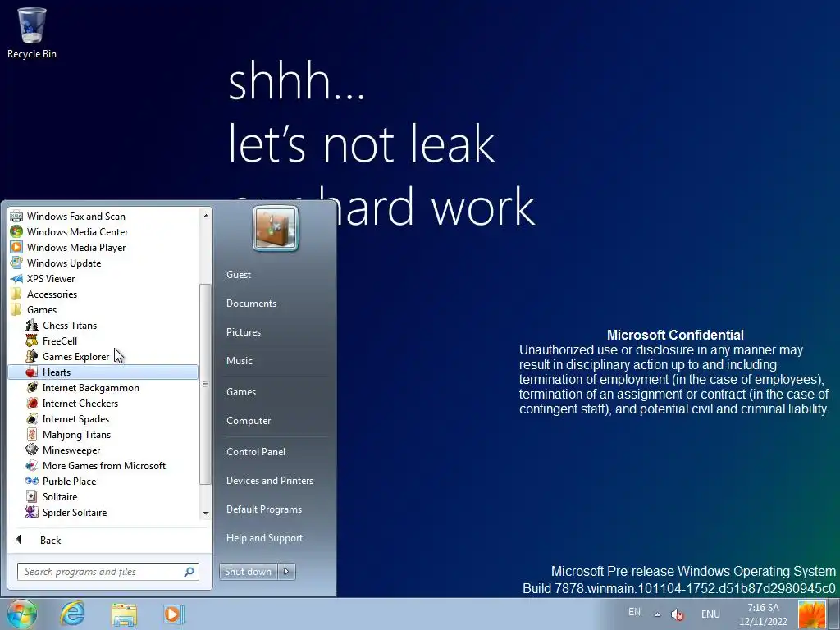This screenshot has height=630, width=840.
Task: Launch Windows Media Center from its icon
Action: click(16, 232)
